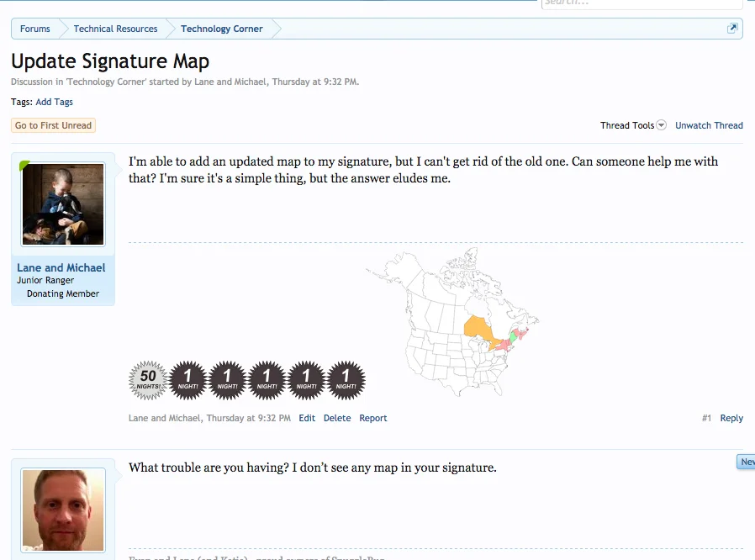Open Lane and Michael's avatar photo
Viewport: 755px width, 560px height.
click(x=63, y=205)
